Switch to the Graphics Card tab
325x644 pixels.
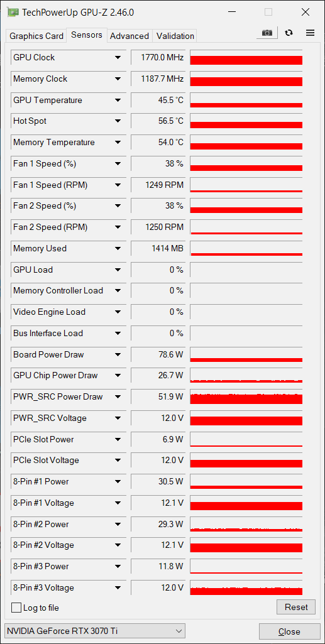(36, 36)
